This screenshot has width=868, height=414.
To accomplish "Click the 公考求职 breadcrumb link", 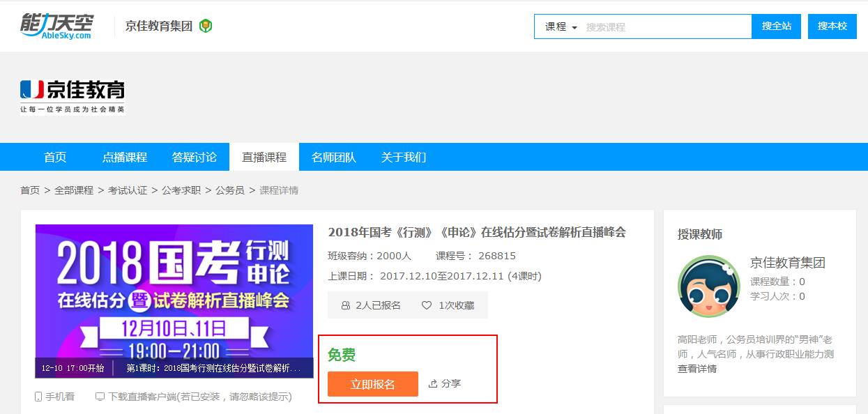I will pos(181,190).
